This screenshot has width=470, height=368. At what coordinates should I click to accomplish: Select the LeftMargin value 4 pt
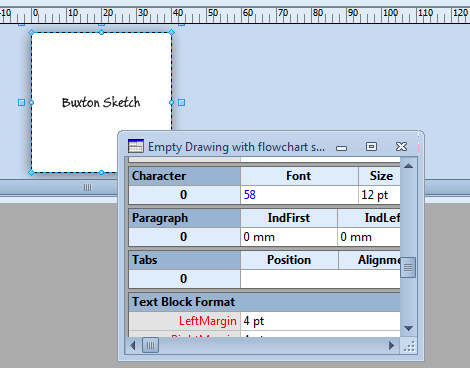(320, 321)
